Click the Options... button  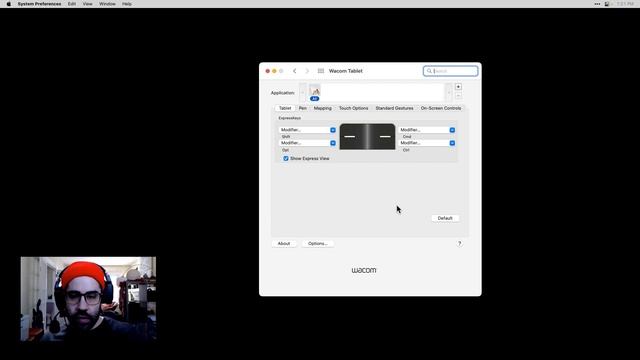coord(318,244)
